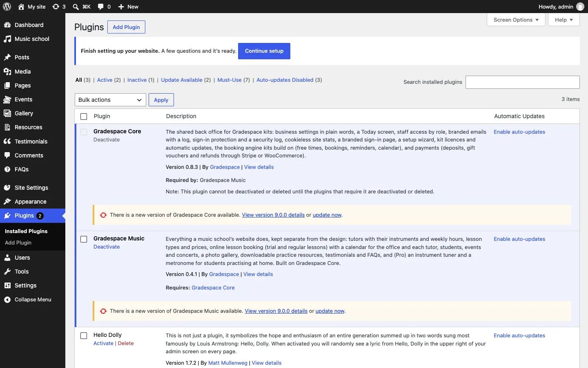
Task: Click the updates icon showing 3
Action: pos(56,7)
